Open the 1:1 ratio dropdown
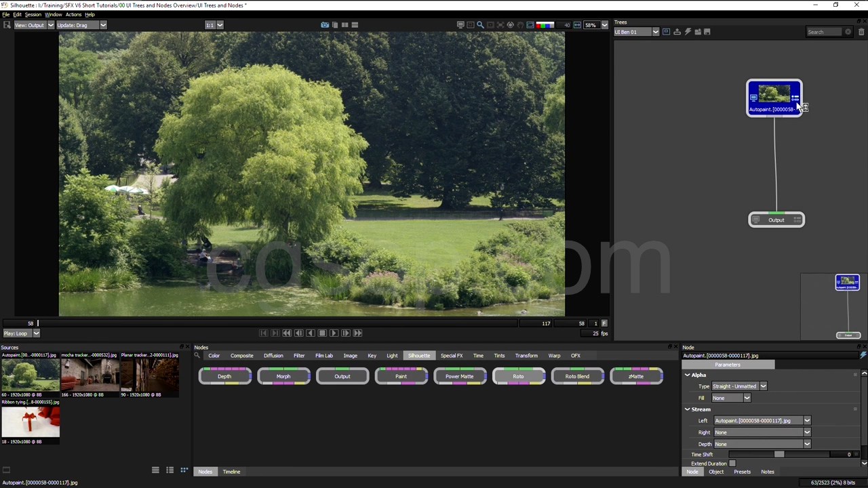Screen dimensions: 868x488 (214, 25)
